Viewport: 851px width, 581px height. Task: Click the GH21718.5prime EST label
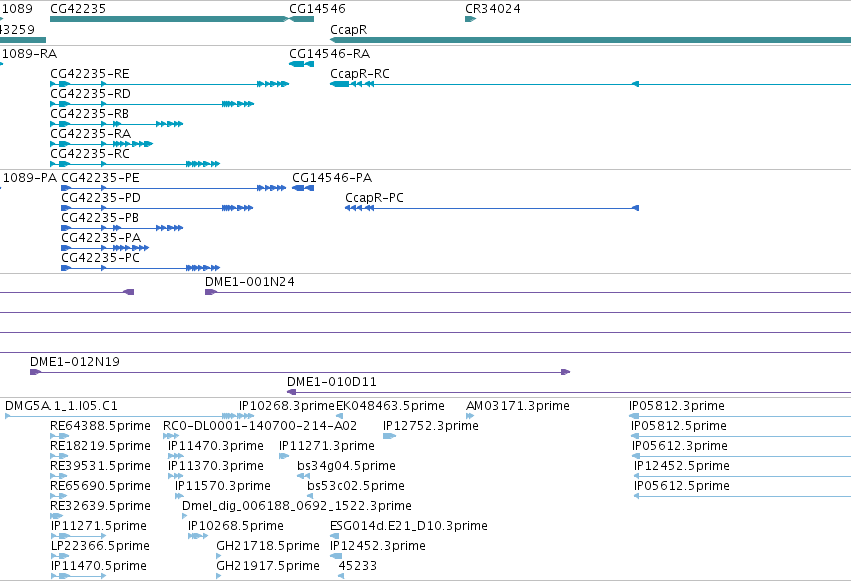click(x=268, y=546)
